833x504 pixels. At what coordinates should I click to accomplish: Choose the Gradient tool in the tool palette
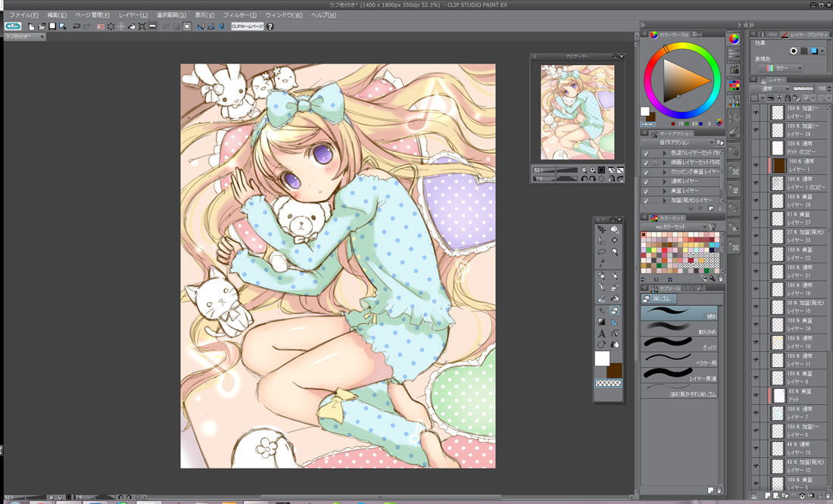[601, 322]
